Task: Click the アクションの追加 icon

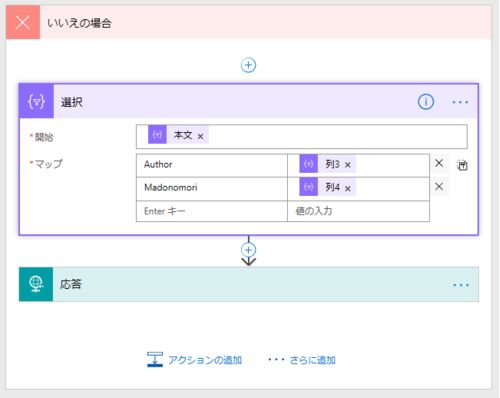Action: pyautogui.click(x=155, y=360)
